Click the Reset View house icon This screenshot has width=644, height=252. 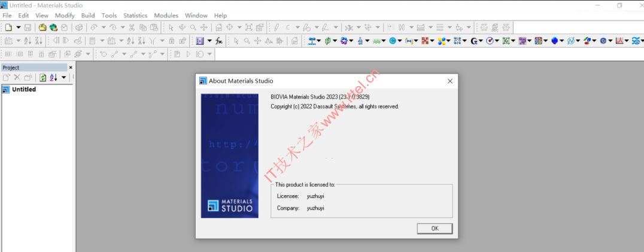pos(219,28)
